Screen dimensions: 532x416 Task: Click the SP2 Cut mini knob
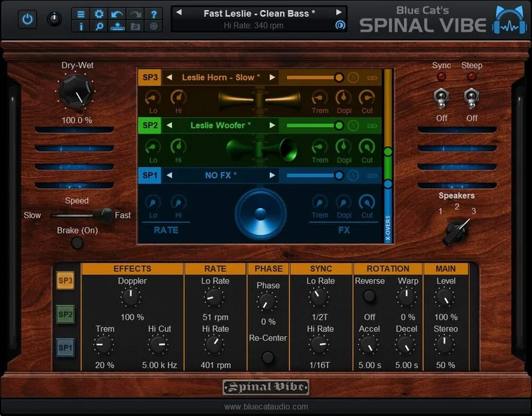(x=367, y=146)
